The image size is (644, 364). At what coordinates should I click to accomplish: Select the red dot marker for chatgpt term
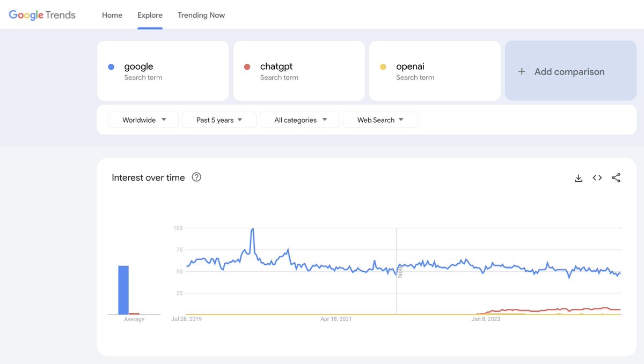247,66
